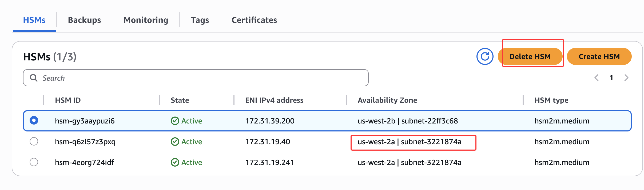Viewport: 644px width, 190px height.
Task: Click Active status icon for hsm-q6zl57z3pxq
Action: 175,142
